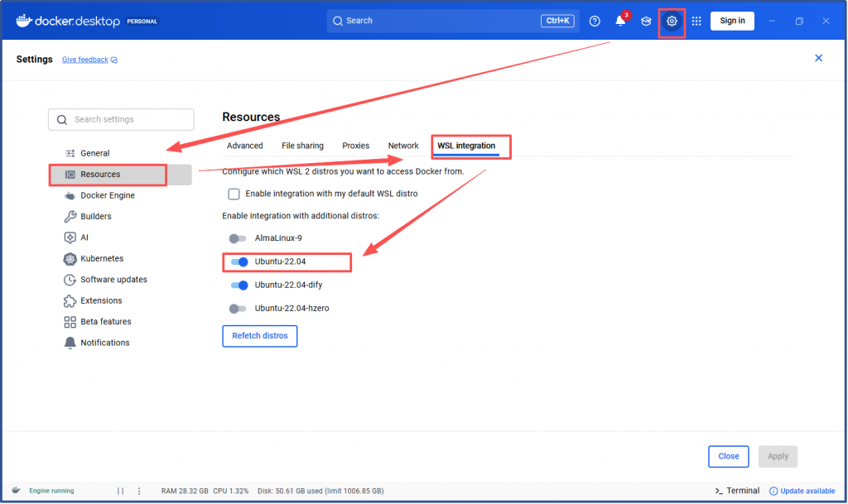Screen dimensions: 848x504
Task: Click the Search settings input field
Action: point(121,119)
